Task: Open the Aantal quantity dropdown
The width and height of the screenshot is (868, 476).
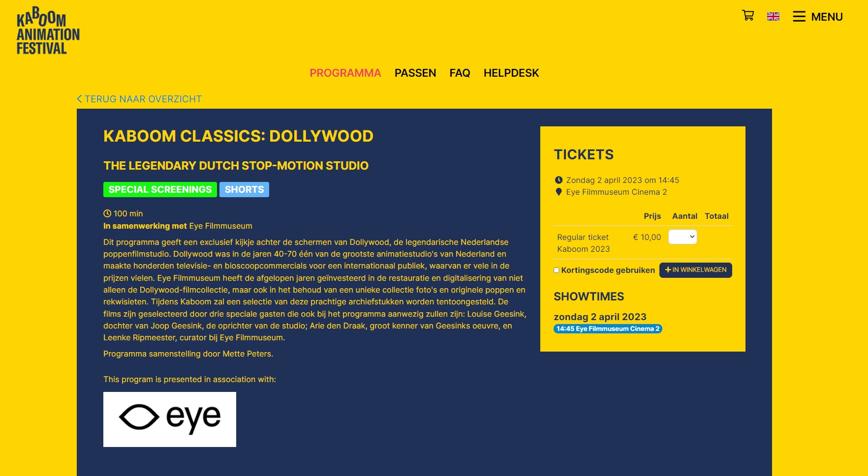Action: point(682,237)
